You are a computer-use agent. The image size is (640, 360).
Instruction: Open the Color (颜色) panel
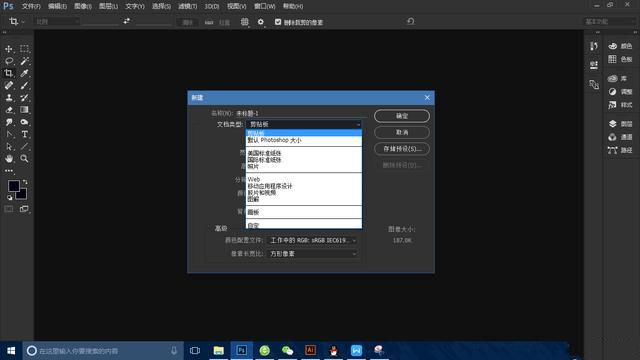point(620,46)
